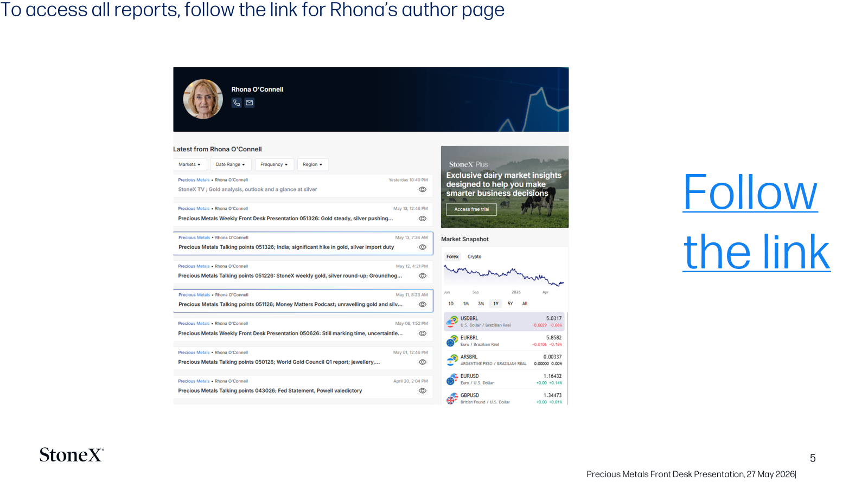The image size is (868, 488).
Task: Toggle eye icon on StoneX TV gold analysis row
Action: (423, 190)
